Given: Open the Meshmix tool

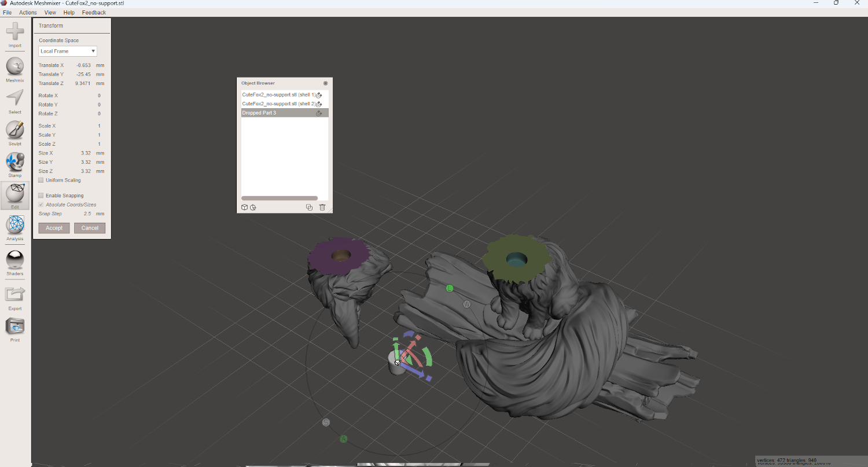Looking at the screenshot, I should (x=15, y=66).
